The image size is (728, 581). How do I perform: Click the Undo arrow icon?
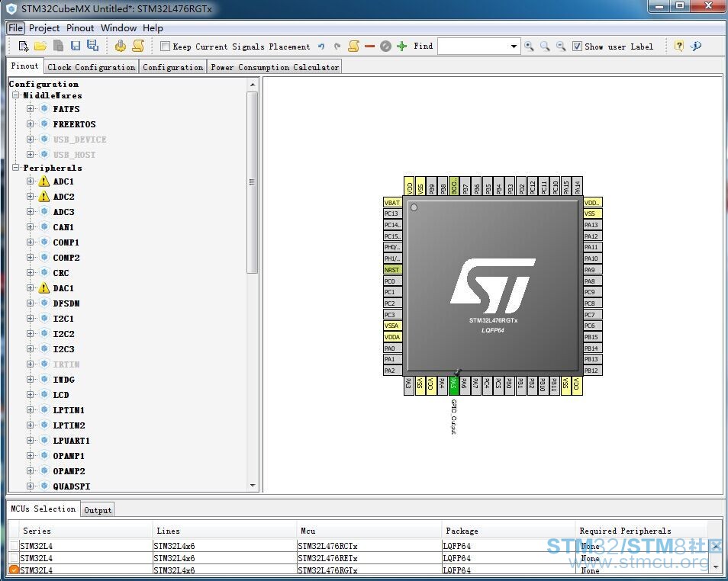321,46
